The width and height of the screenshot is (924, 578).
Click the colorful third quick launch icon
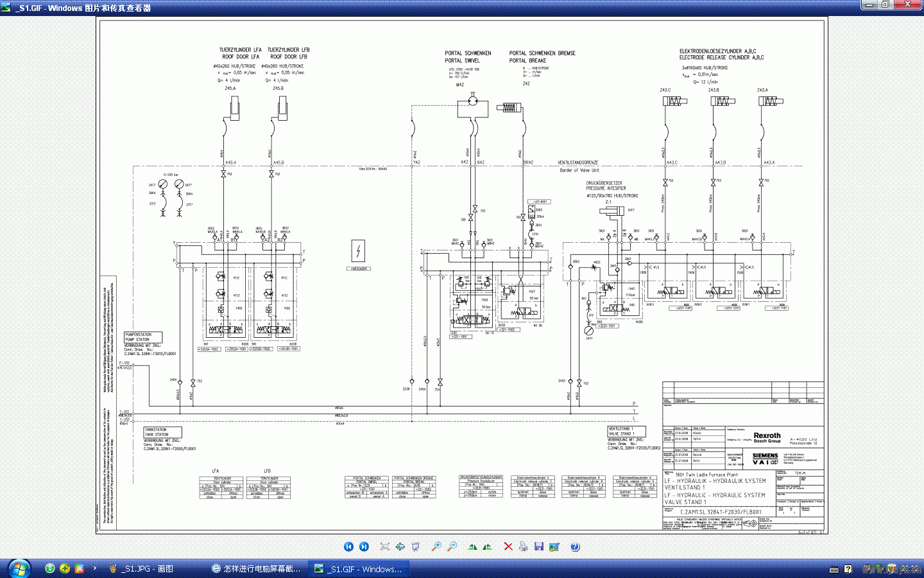(80, 568)
